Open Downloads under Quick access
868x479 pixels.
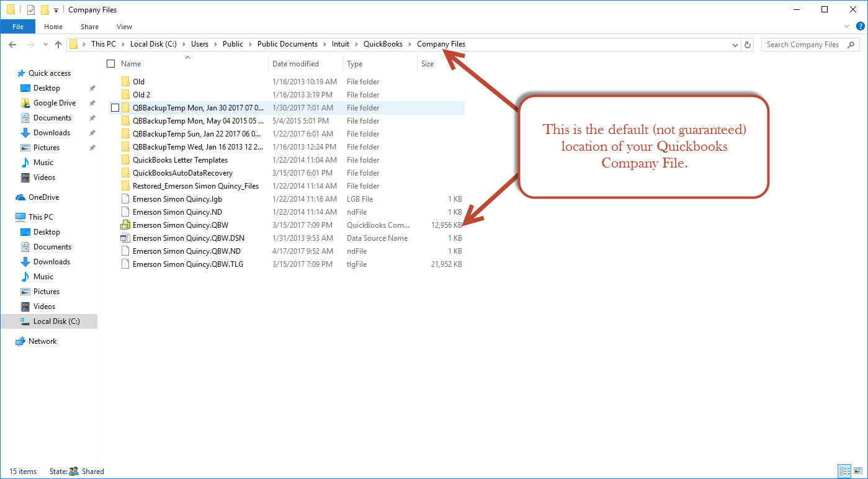coord(51,132)
